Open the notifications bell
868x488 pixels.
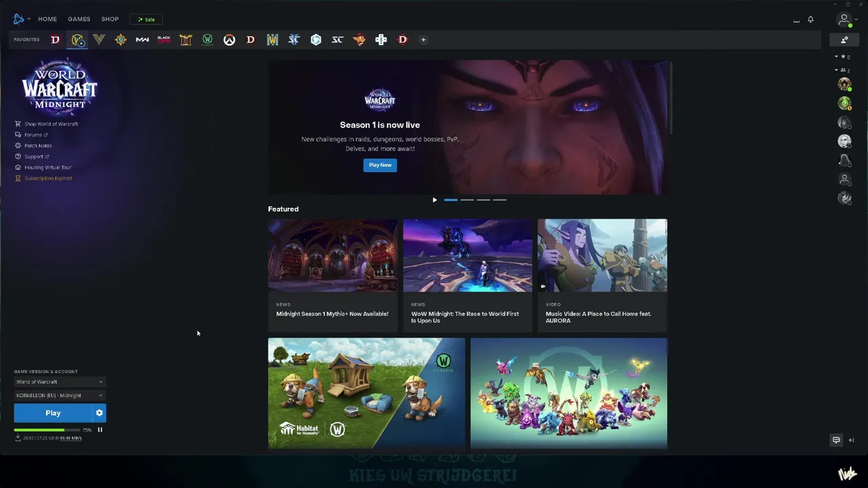(x=810, y=19)
